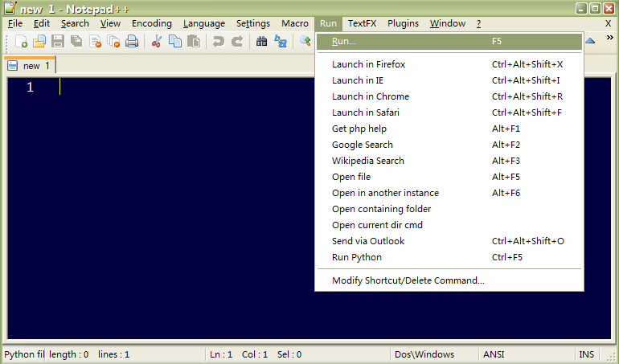619x364 pixels.
Task: Switch to the new 1 document tab
Action: [30, 66]
